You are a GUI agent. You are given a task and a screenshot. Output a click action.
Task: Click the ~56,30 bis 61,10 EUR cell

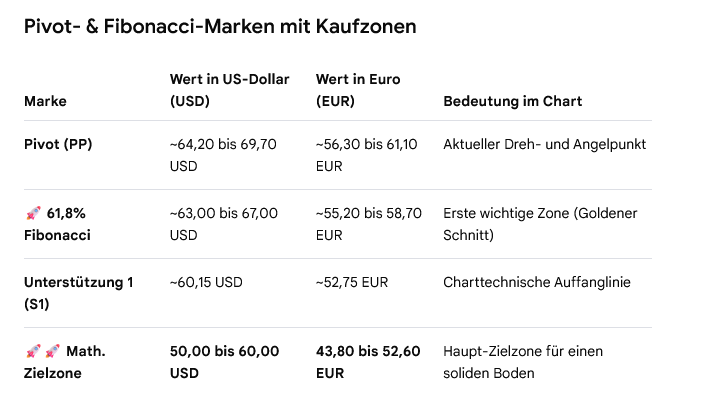pyautogui.click(x=367, y=155)
